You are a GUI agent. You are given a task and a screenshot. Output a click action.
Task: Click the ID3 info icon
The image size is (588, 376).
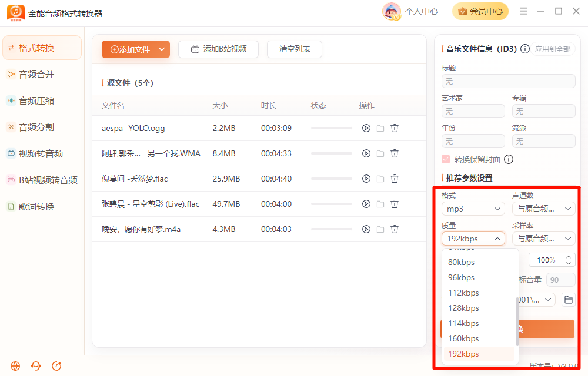coord(525,49)
